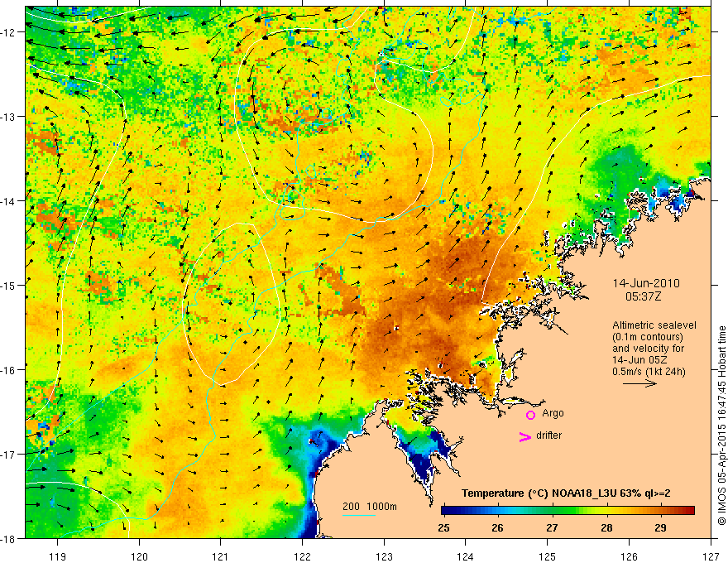
Task: Click the time label 05:37Z
Action: pos(644,296)
